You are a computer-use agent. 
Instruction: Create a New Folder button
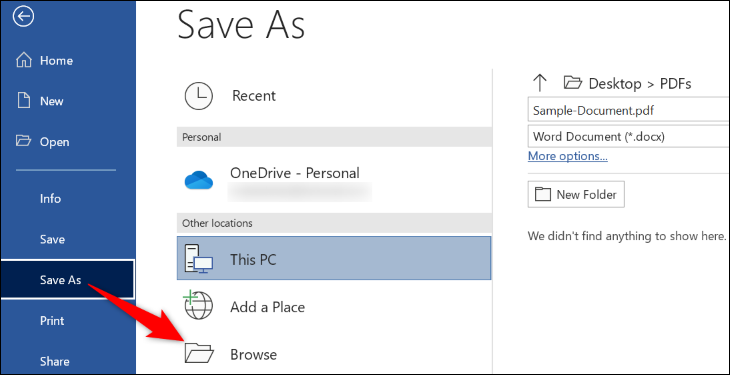[576, 194]
